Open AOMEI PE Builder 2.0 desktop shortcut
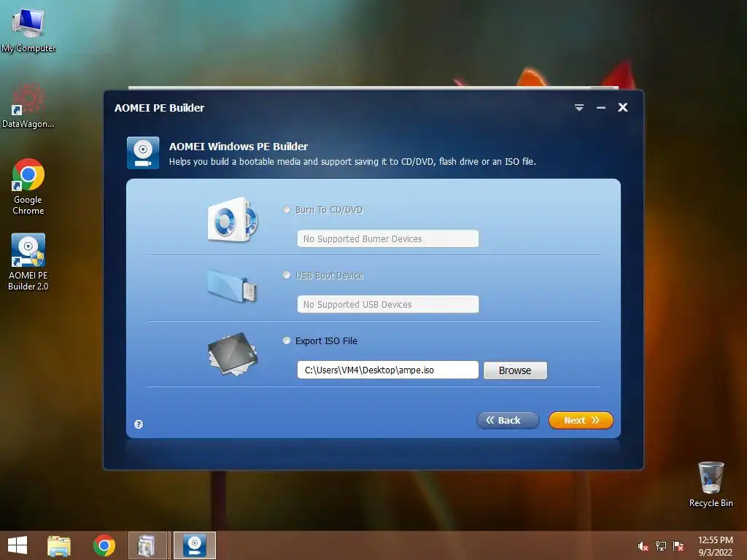 28,262
